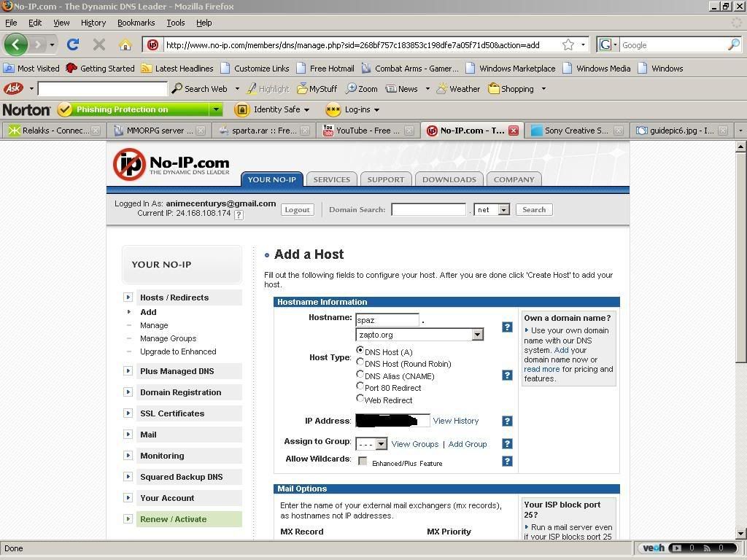Viewport: 747px width, 560px height.
Task: Click the help icon beside IP Address
Action: (x=508, y=421)
